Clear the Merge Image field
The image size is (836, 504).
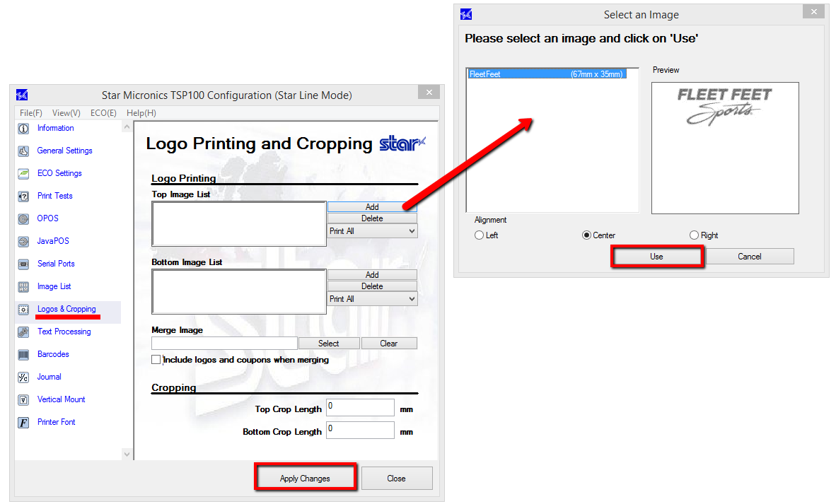(x=389, y=344)
